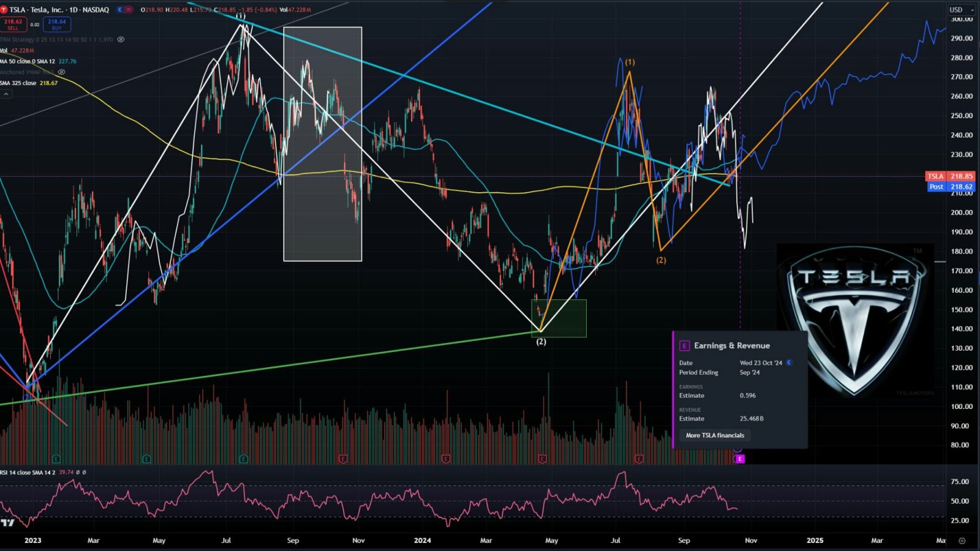The width and height of the screenshot is (980, 551).
Task: Select the TSLA Tesla, Inc. symbol title
Action: [x=59, y=10]
